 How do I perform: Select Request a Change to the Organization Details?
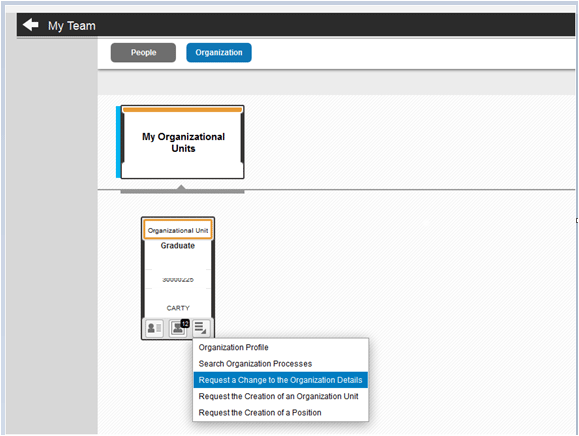pos(281,380)
